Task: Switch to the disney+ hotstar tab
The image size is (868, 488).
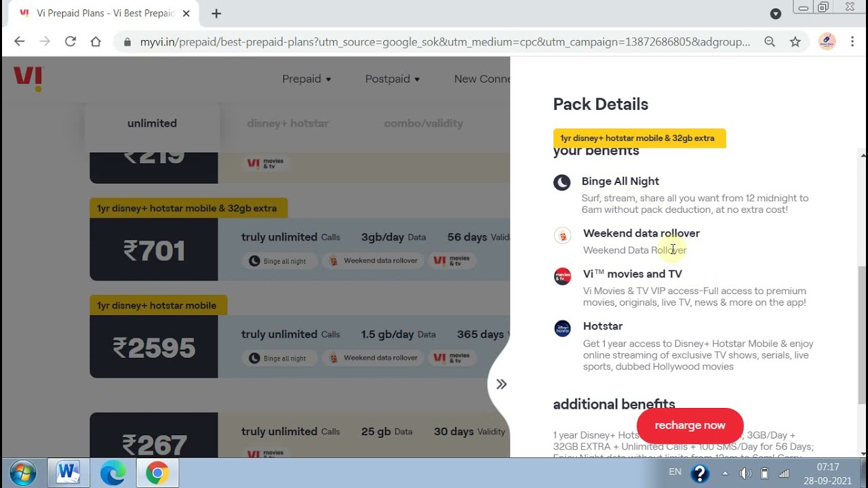Action: pyautogui.click(x=288, y=123)
